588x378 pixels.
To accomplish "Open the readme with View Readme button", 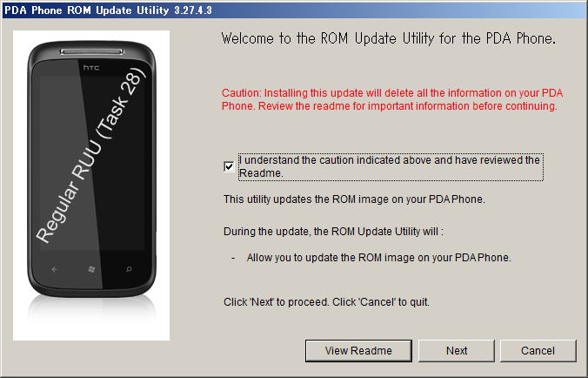I will [358, 351].
